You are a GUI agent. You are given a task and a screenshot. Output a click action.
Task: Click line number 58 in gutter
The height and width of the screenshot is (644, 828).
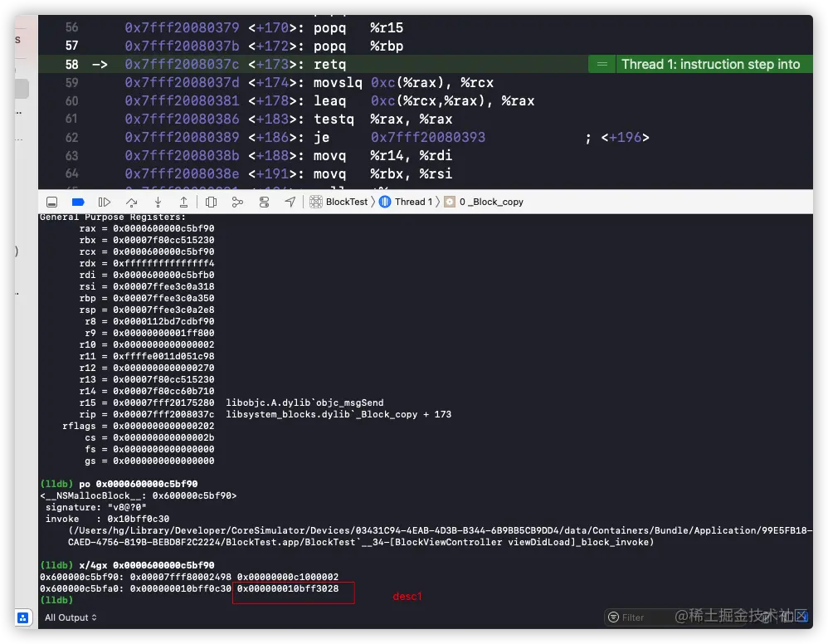[x=72, y=65]
